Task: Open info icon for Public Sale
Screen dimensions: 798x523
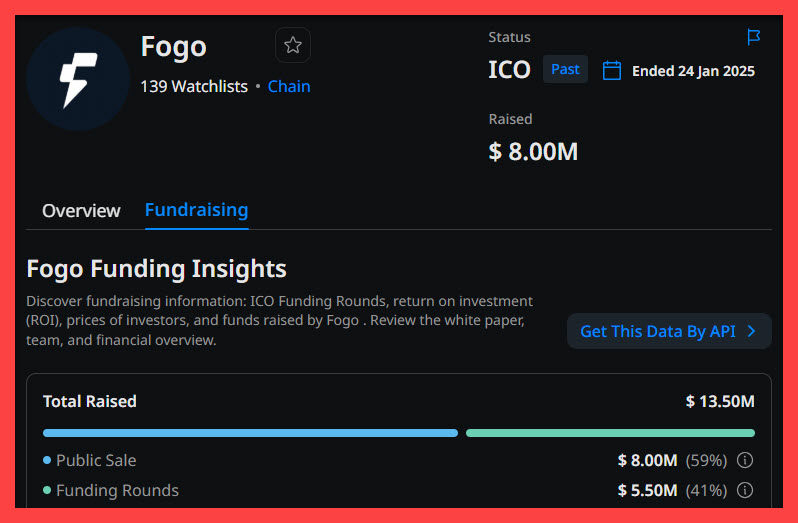Action: pyautogui.click(x=745, y=460)
